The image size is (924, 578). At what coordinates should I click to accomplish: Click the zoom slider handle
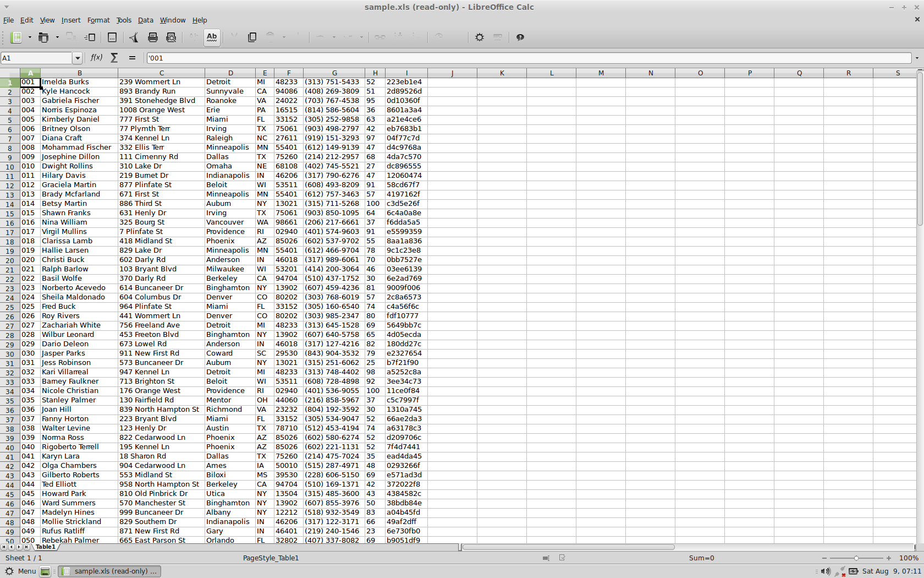pyautogui.click(x=856, y=558)
